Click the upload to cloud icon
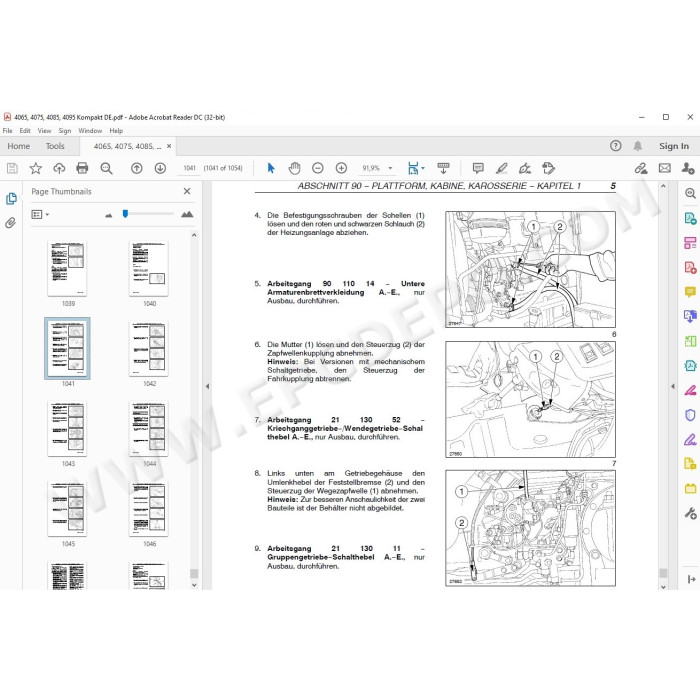 tap(59, 168)
